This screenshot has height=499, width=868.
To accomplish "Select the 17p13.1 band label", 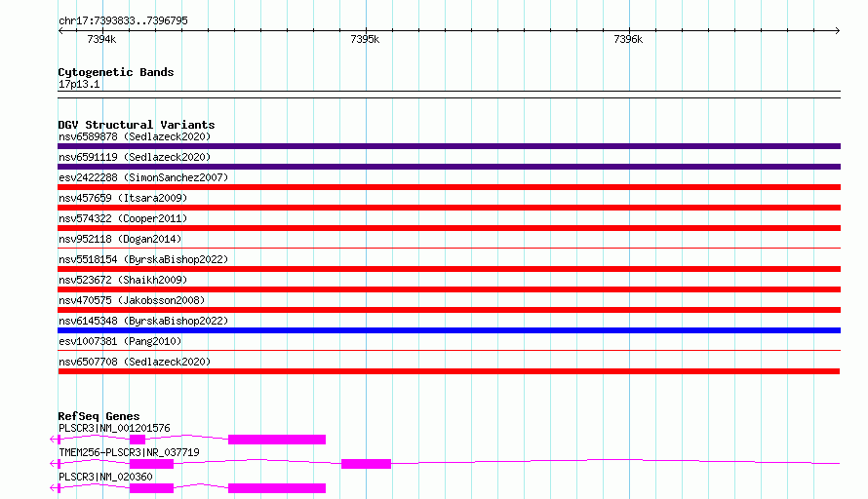I will [x=79, y=84].
